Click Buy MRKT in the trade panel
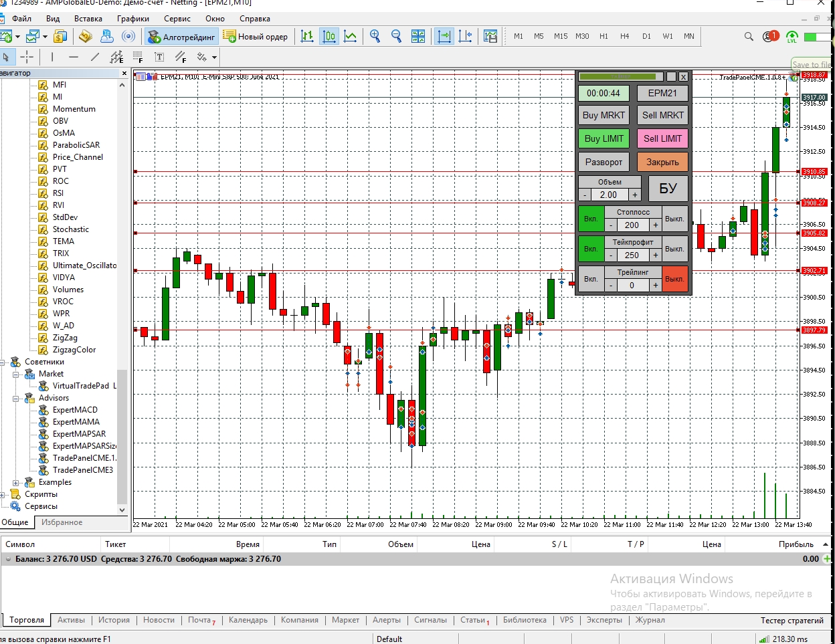This screenshot has height=644, width=835. [604, 115]
